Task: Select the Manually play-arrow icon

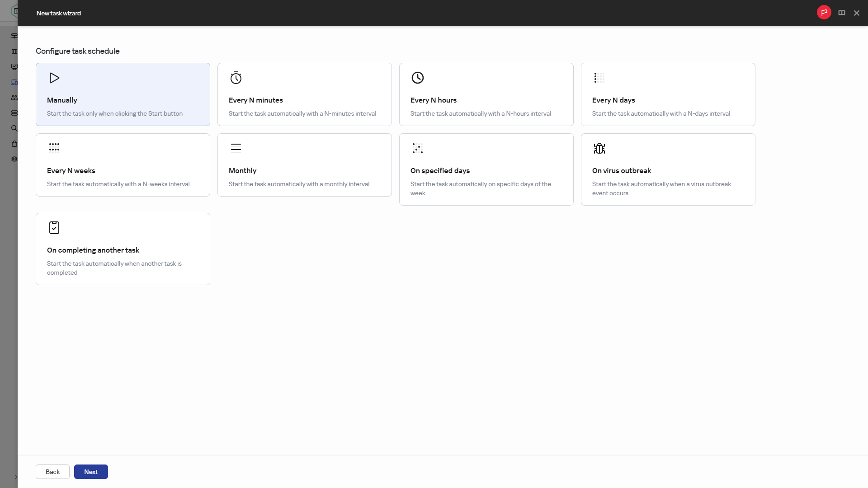Action: (54, 78)
